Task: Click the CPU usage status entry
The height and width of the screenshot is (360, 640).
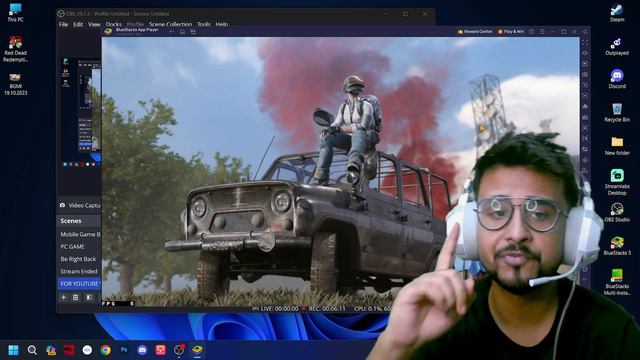Action: [372, 309]
